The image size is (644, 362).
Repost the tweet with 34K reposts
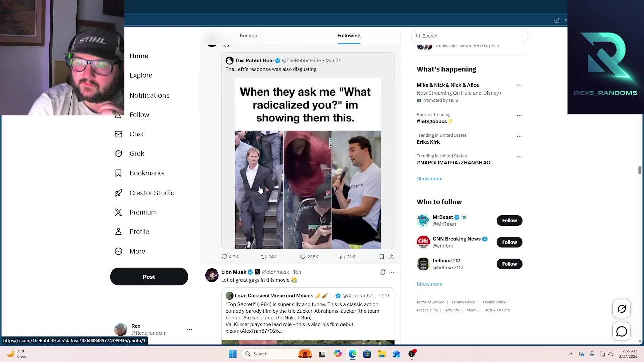click(x=263, y=257)
